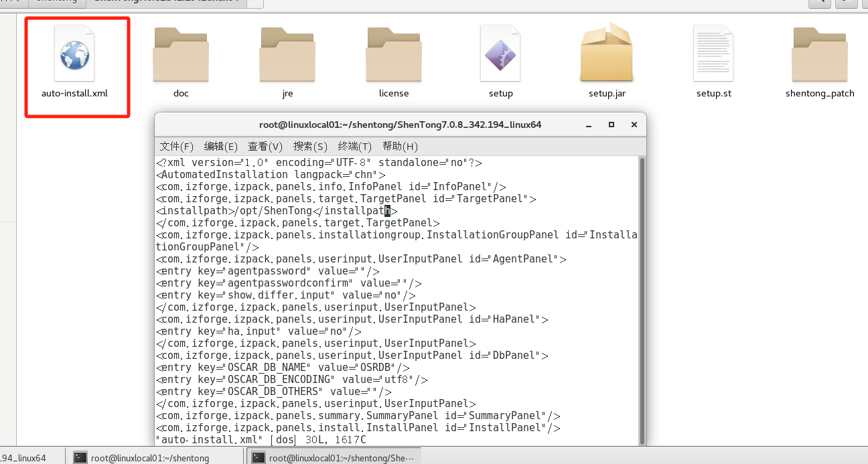Click the OSCAR_DB_OTHERS entry line
The image size is (868, 464).
click(x=274, y=392)
